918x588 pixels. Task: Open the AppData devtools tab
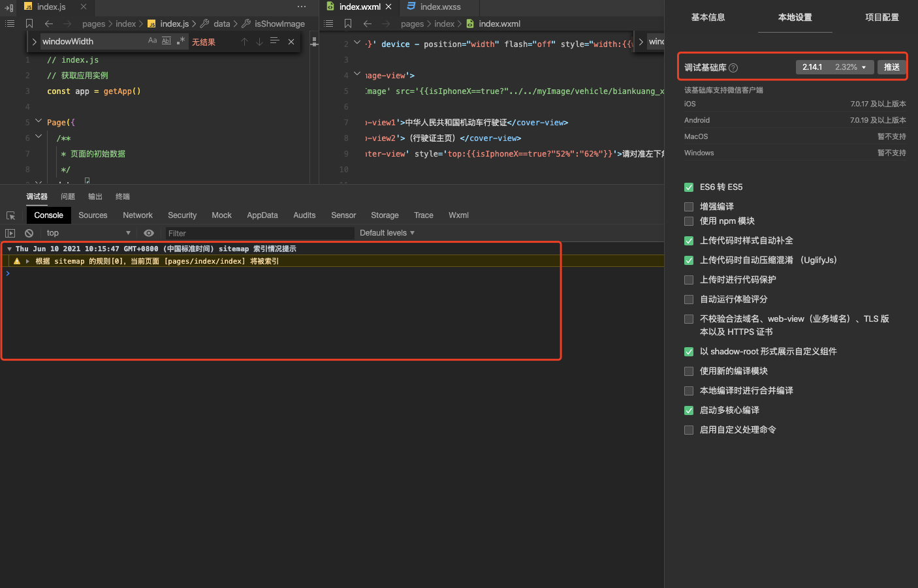262,215
